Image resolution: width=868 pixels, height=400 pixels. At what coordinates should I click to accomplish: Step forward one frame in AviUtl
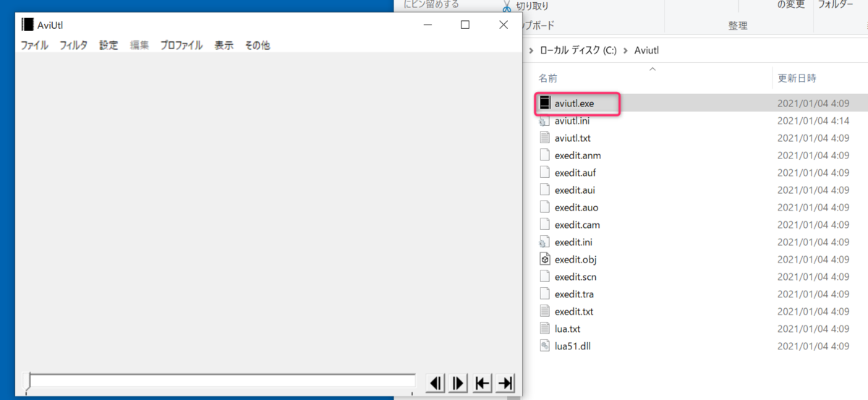click(459, 383)
